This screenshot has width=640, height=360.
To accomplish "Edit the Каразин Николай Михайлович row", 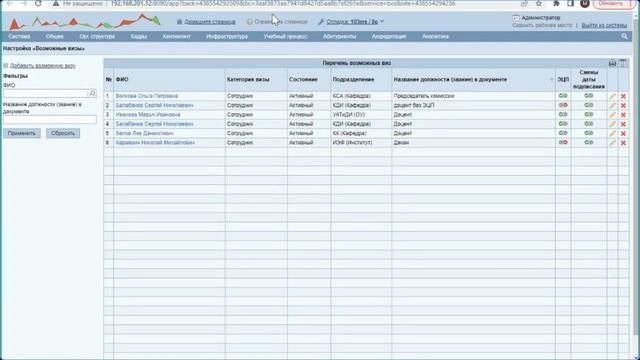I will coord(612,143).
